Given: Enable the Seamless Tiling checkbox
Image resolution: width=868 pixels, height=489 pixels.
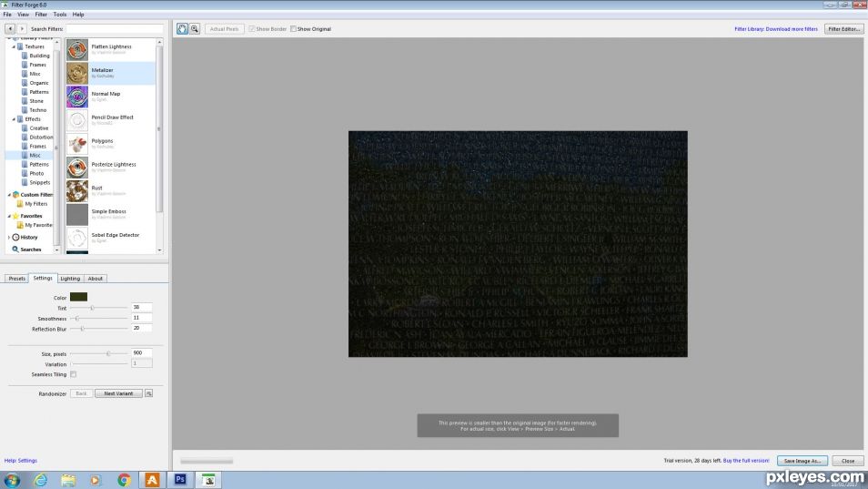Looking at the screenshot, I should click(x=73, y=374).
